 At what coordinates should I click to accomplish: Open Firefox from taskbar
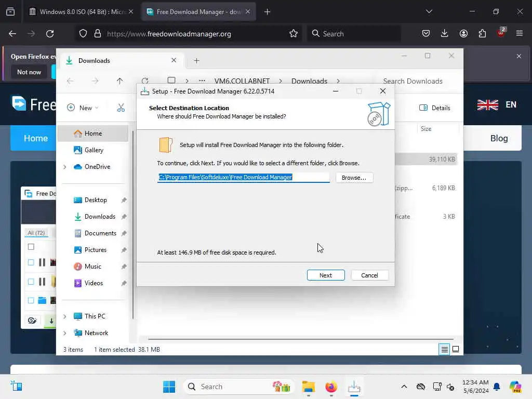click(331, 387)
